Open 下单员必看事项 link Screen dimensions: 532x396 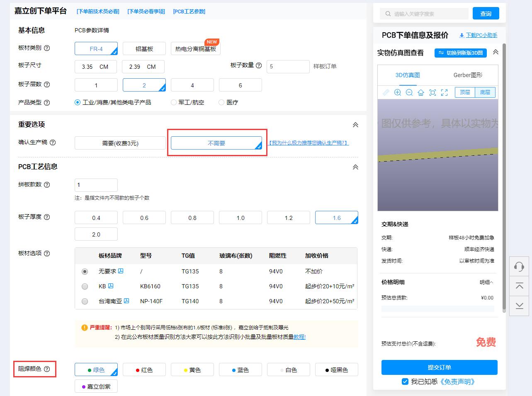coord(146,11)
